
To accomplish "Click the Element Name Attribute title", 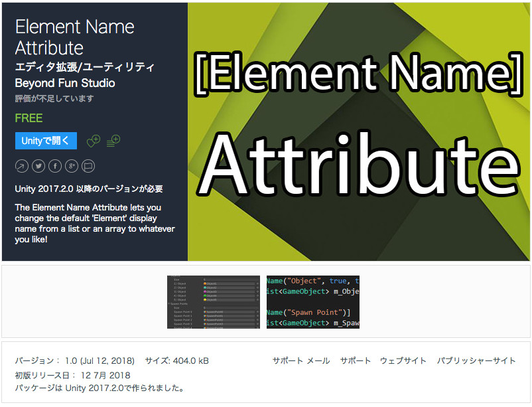I will 75,37.
